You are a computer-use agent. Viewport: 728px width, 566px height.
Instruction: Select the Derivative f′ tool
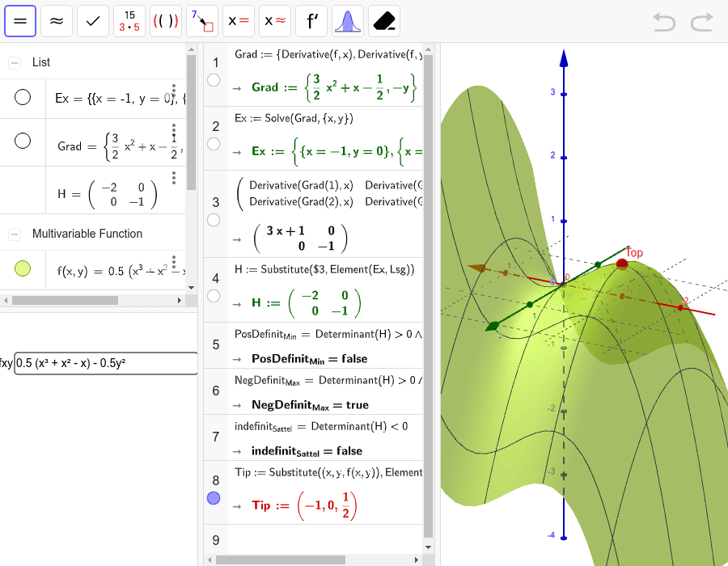(x=311, y=21)
